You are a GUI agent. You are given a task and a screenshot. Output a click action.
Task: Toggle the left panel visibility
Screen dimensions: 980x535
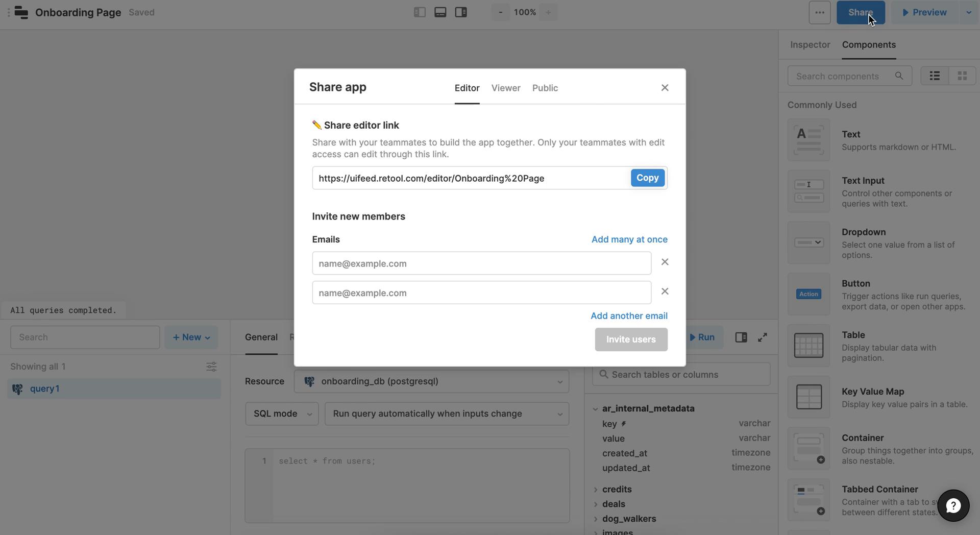pyautogui.click(x=419, y=12)
